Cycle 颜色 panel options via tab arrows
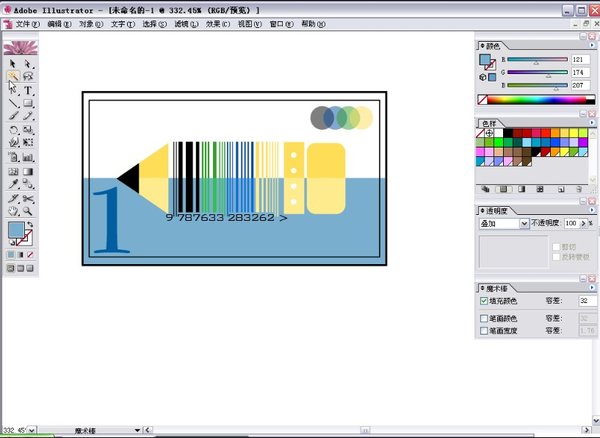The height and width of the screenshot is (438, 600). tap(483, 46)
